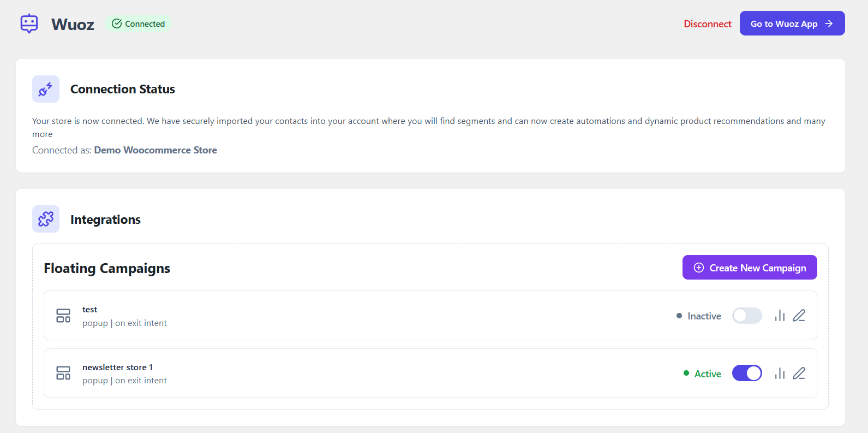The width and height of the screenshot is (868, 433).
Task: Click the Integrations puzzle piece icon
Action: coord(46,219)
